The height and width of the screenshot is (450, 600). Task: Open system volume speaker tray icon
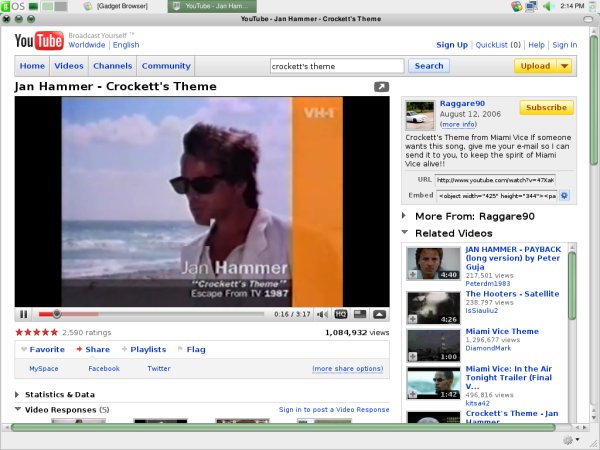click(x=548, y=6)
